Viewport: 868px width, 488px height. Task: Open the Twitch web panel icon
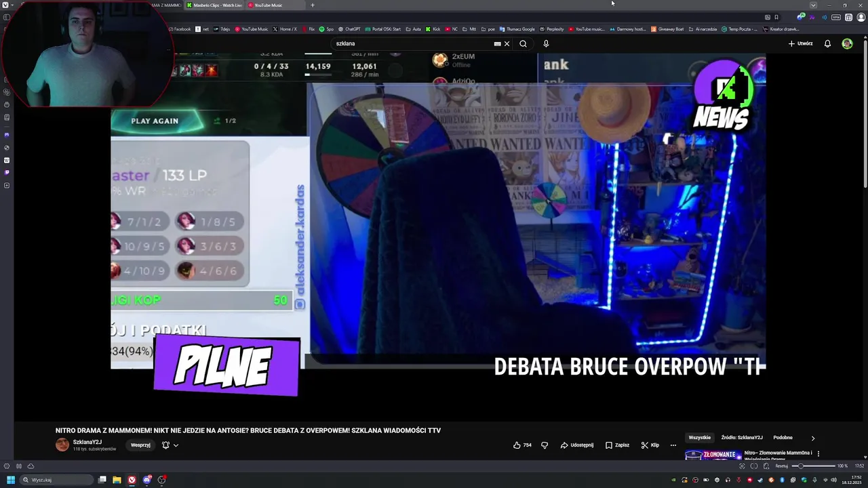(x=7, y=173)
